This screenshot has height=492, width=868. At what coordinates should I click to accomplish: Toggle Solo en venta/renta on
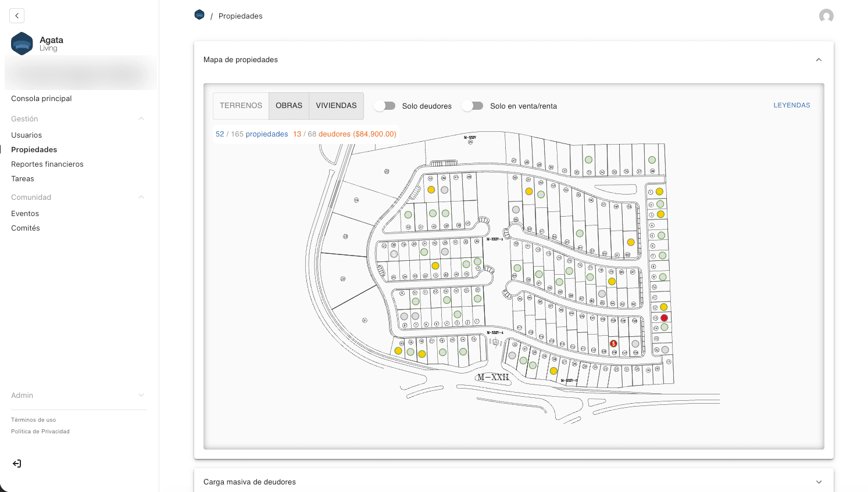coord(473,106)
